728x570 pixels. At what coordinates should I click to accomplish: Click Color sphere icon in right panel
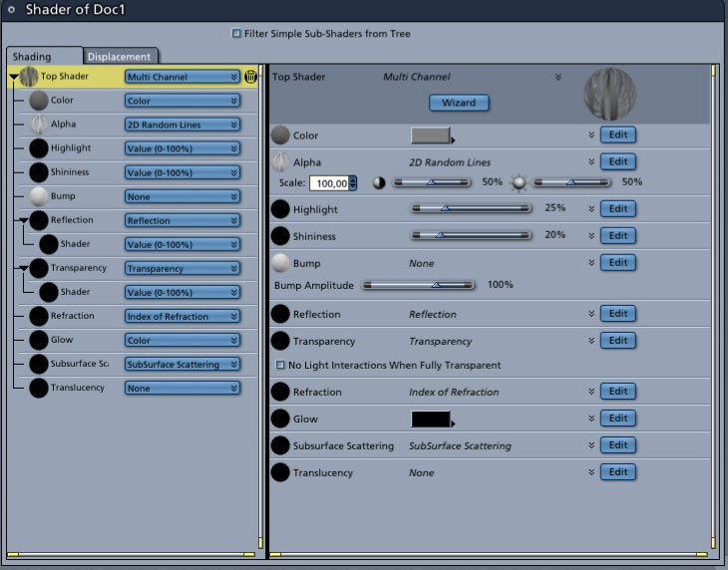point(280,136)
